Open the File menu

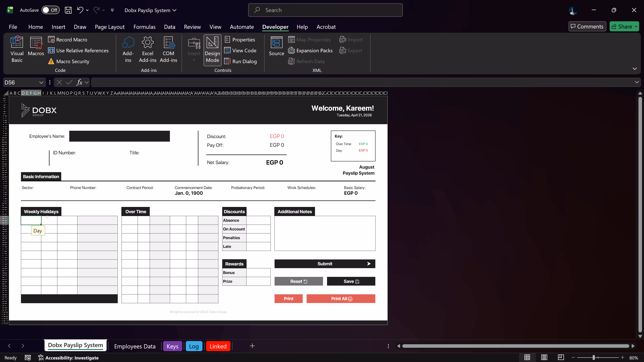coord(13,27)
